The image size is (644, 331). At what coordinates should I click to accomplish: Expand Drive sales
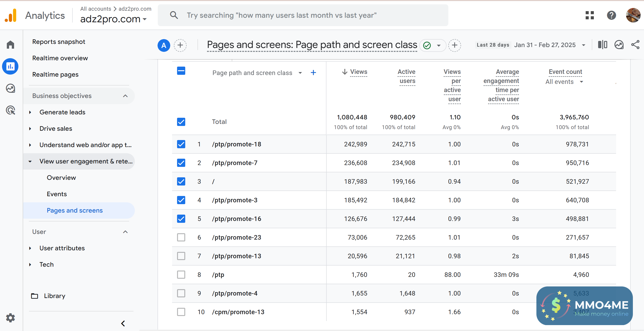pyautogui.click(x=30, y=129)
